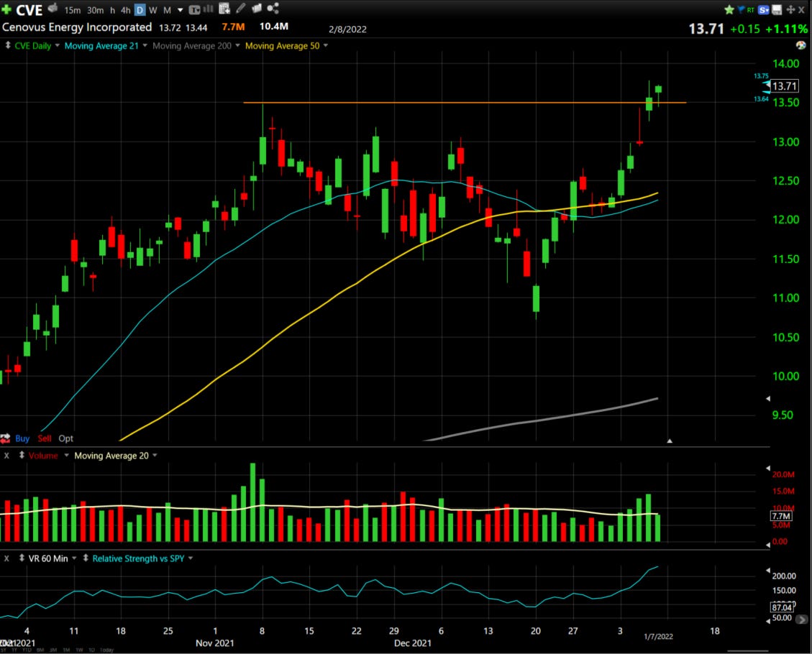Select the 1W range shortcut
The image size is (812, 654).
[x=79, y=650]
